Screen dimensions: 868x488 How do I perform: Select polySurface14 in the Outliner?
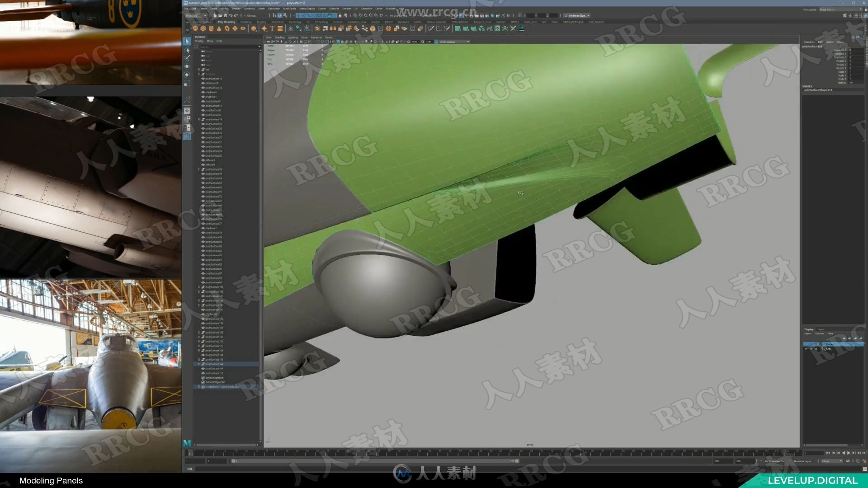pyautogui.click(x=213, y=79)
